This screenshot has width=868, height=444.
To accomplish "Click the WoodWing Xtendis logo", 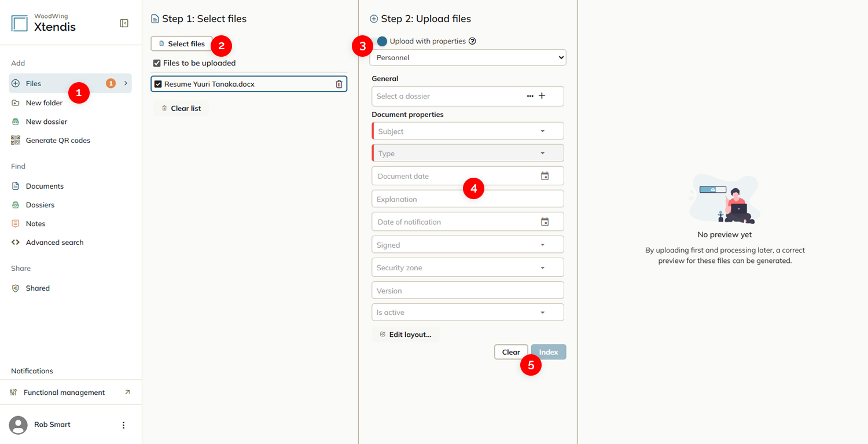I will (x=43, y=23).
